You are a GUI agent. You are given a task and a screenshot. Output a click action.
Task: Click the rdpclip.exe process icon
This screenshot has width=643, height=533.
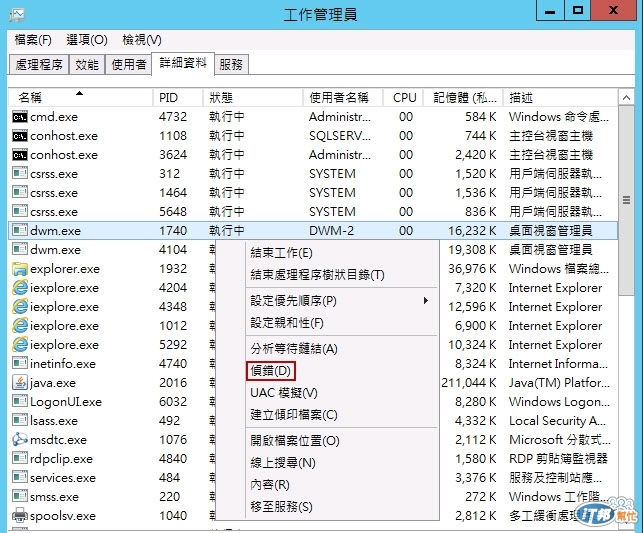[20, 459]
